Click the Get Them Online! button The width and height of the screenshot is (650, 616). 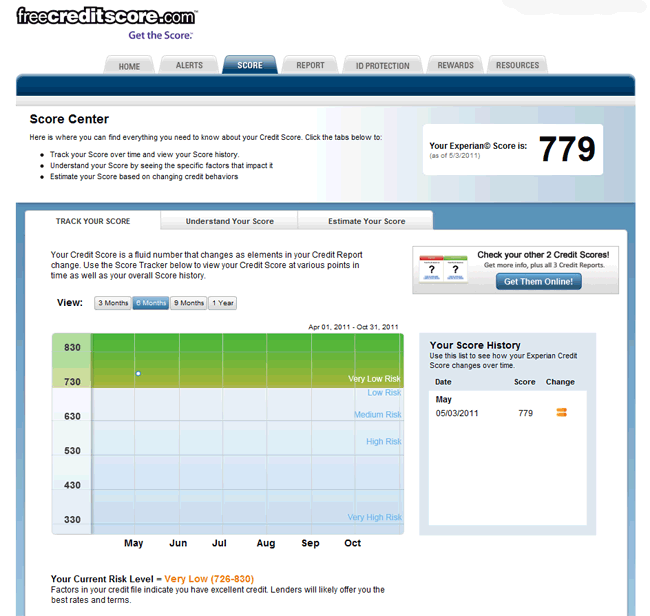[x=538, y=281]
